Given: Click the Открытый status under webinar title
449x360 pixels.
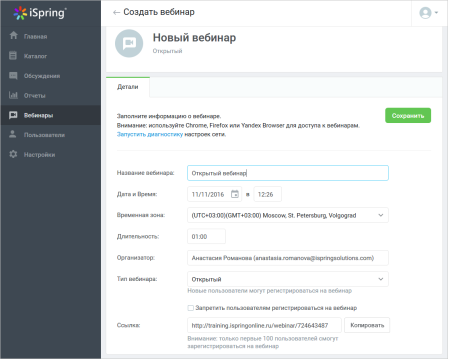Looking at the screenshot, I should (x=167, y=51).
